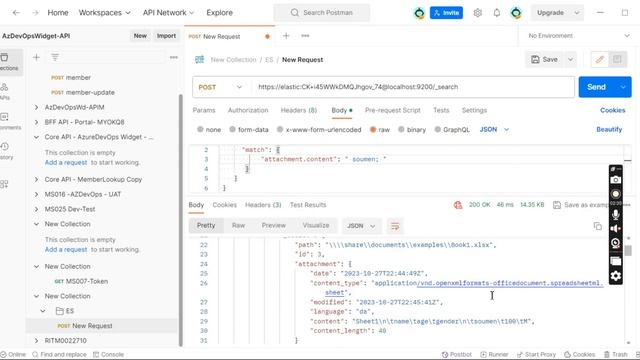The width and height of the screenshot is (640, 360).
Task: Open Send options dropdown arrow
Action: (x=623, y=87)
